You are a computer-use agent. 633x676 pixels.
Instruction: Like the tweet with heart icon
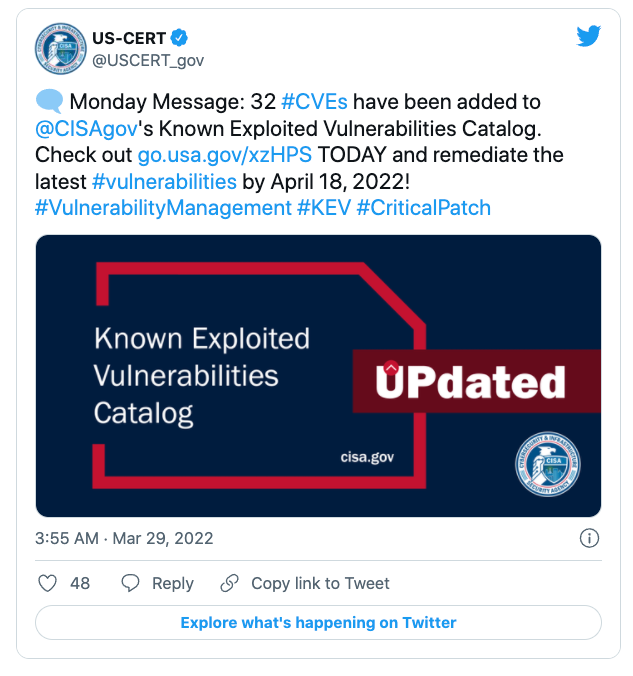pyautogui.click(x=47, y=583)
